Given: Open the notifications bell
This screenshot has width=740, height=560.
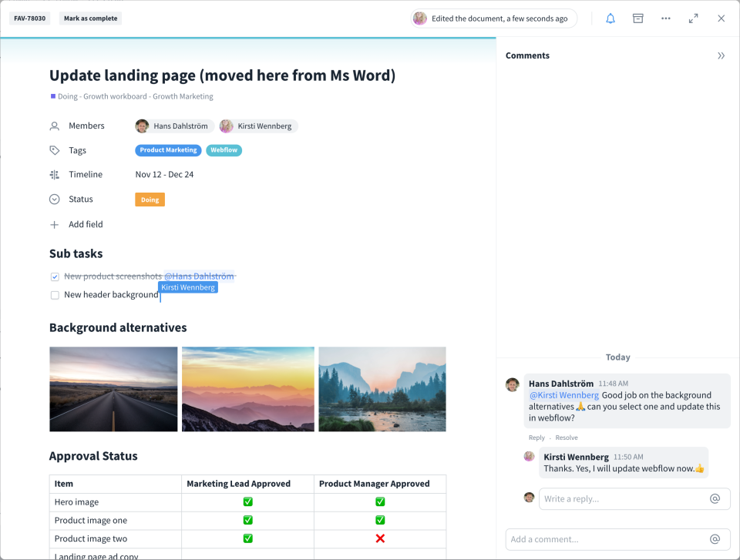Looking at the screenshot, I should tap(610, 18).
